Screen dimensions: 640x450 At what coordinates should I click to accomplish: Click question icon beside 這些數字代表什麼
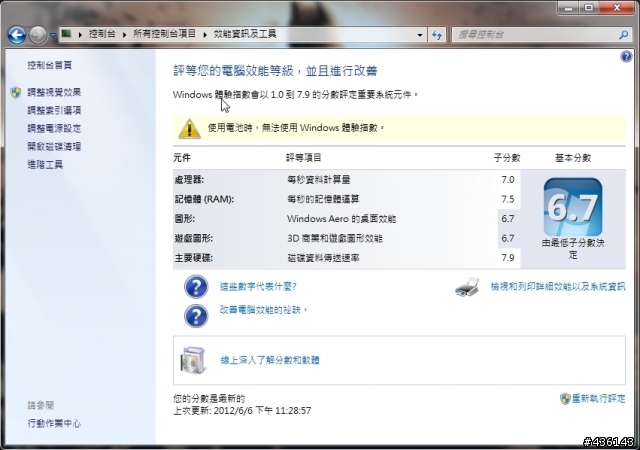pos(196,287)
